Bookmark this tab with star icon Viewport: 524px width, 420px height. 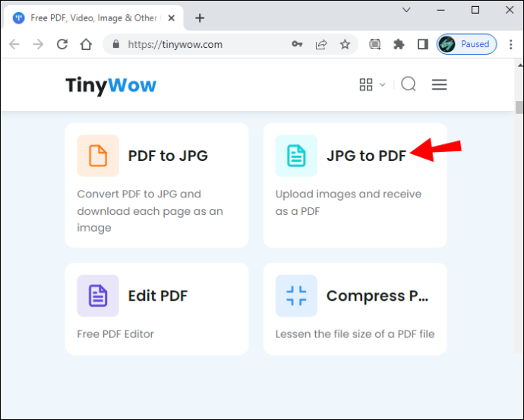tap(345, 44)
